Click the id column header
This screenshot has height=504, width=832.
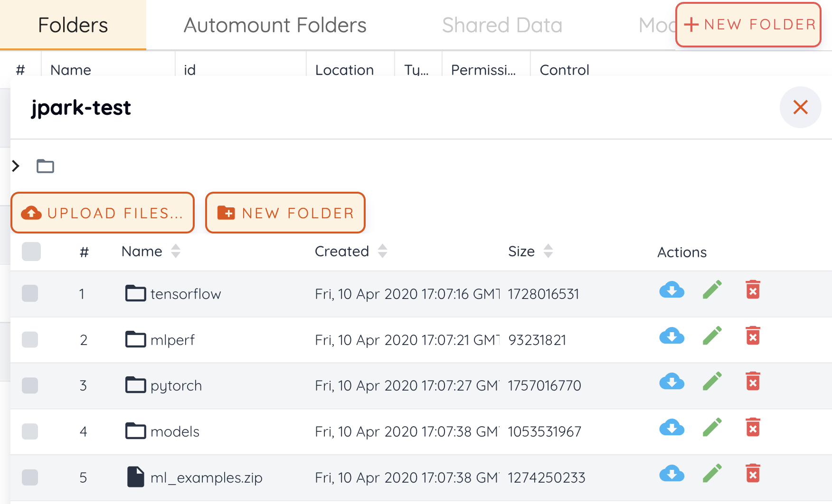189,70
